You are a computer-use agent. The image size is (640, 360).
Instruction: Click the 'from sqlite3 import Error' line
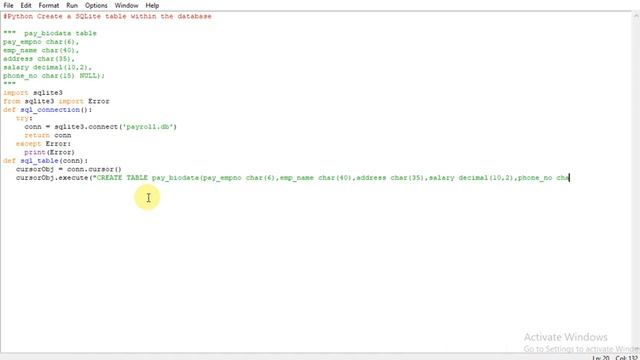(56, 101)
